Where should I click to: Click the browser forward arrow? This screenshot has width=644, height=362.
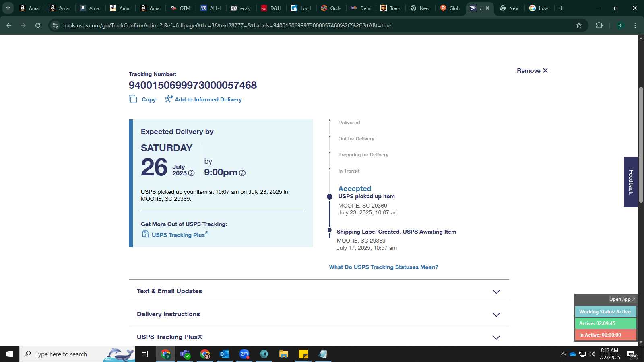click(x=23, y=25)
